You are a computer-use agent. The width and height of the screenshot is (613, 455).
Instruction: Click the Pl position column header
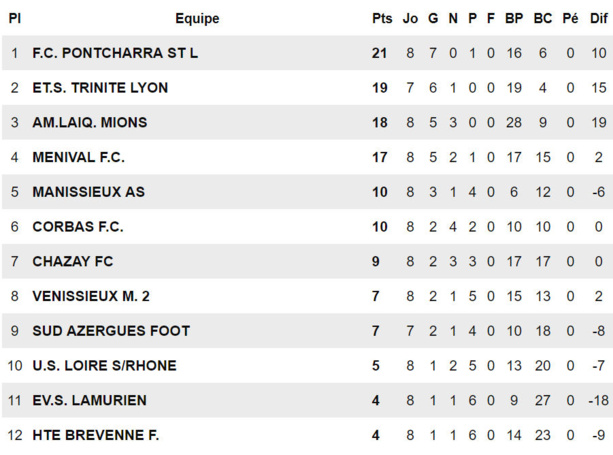(15, 18)
